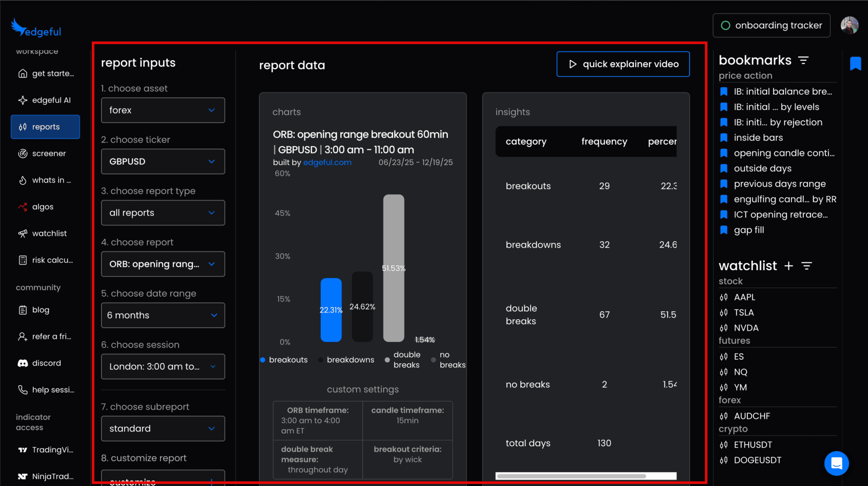Open the chat support bubble icon
The image size is (868, 486).
pyautogui.click(x=836, y=463)
